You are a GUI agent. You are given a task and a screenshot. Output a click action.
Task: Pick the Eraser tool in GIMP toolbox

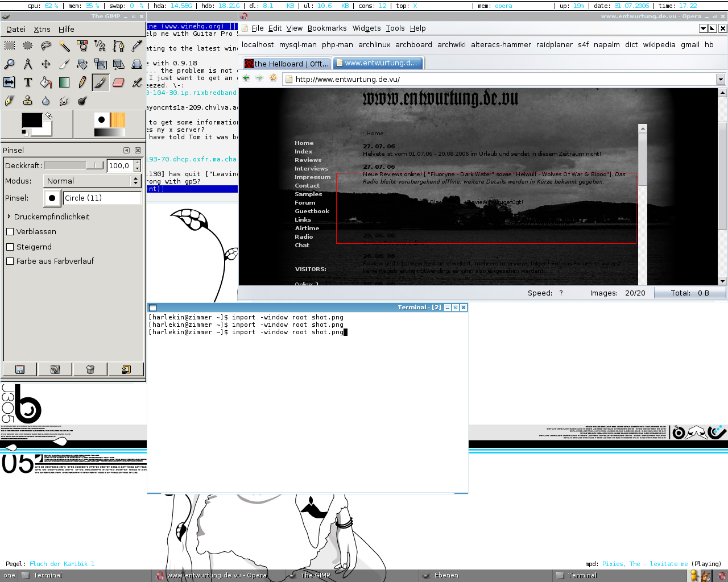[x=118, y=83]
